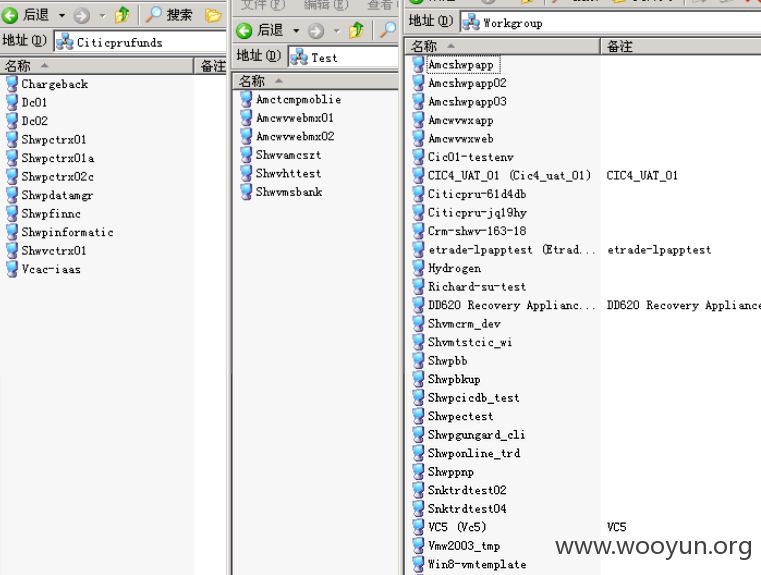Click Back arrow in Citicprufunds window
This screenshot has width=761, height=575.
pyautogui.click(x=10, y=16)
